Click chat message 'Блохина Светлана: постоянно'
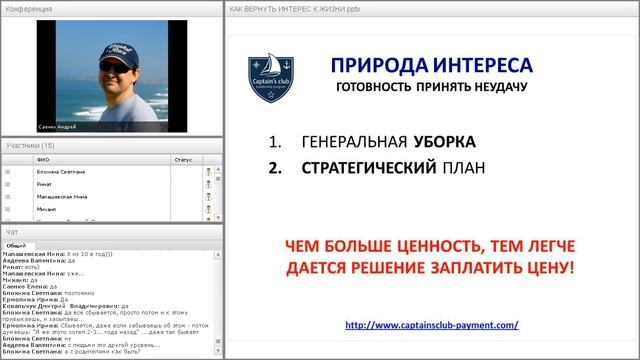The image size is (640, 360). (x=49, y=293)
